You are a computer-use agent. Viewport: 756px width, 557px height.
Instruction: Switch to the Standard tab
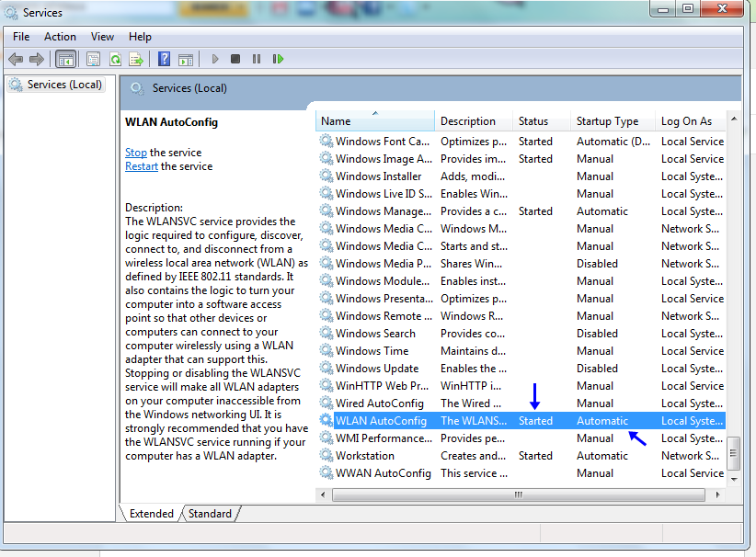pyautogui.click(x=210, y=514)
